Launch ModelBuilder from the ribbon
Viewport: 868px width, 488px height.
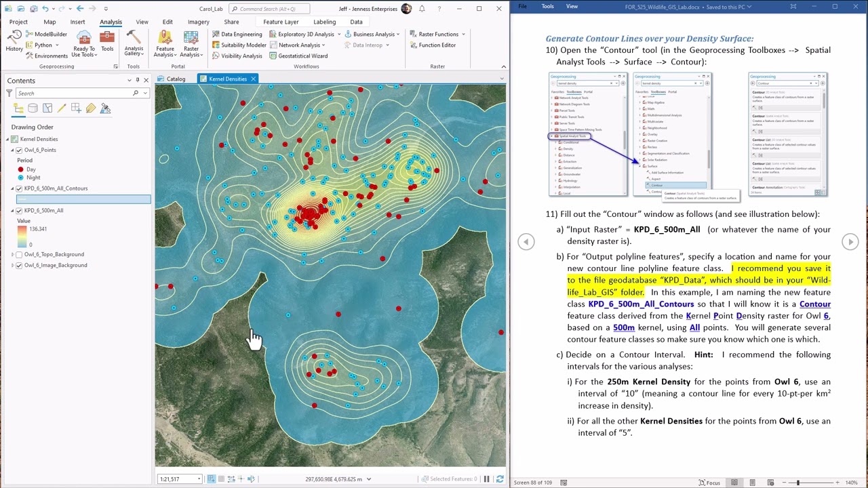46,34
